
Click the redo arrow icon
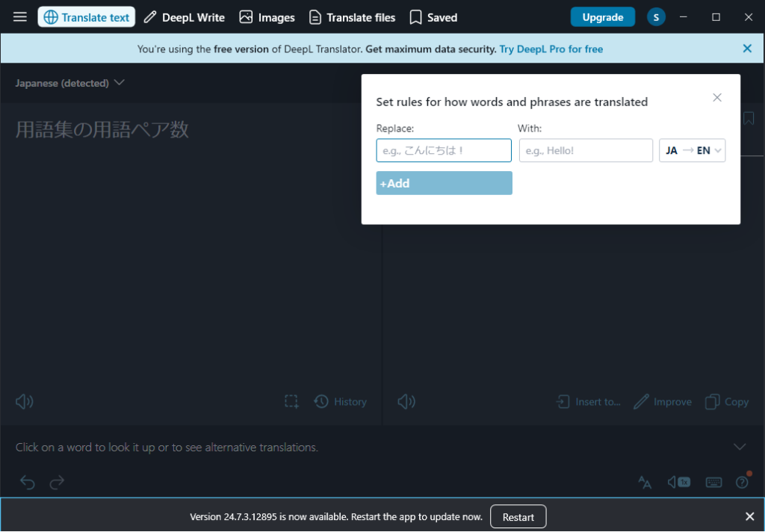(57, 483)
